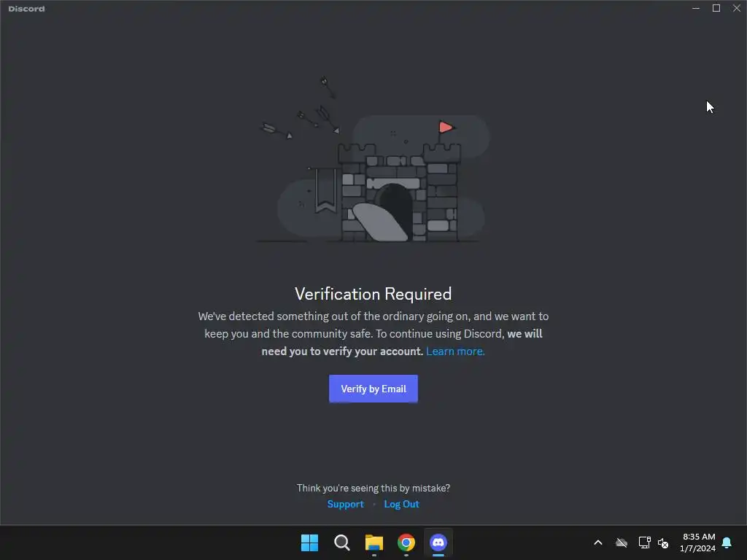Switch to Google Chrome in taskbar
Screen dimensions: 747x560
click(x=406, y=542)
